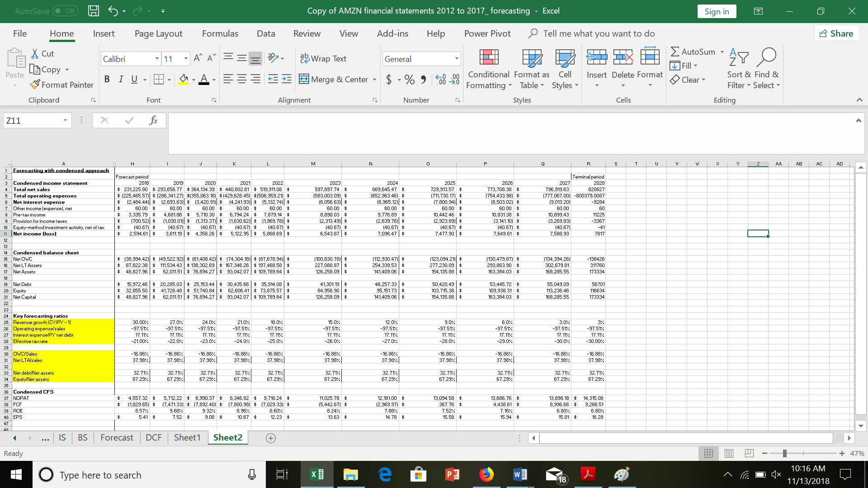Click the zoom in plus button
Screen dimensions: 868x488
point(842,453)
